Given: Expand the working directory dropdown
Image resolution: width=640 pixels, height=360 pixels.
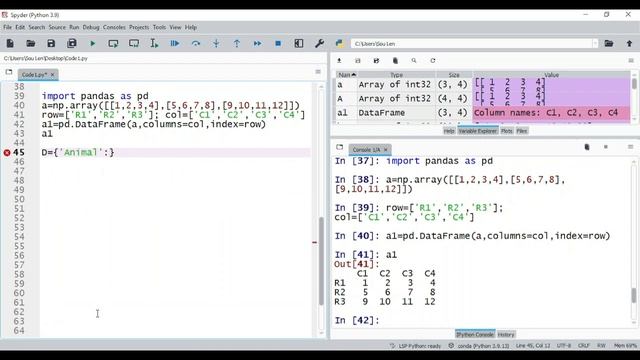Looking at the screenshot, I should point(595,43).
